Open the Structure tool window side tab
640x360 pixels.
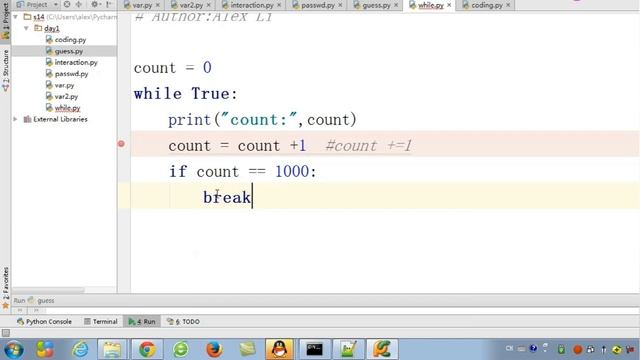pos(5,70)
